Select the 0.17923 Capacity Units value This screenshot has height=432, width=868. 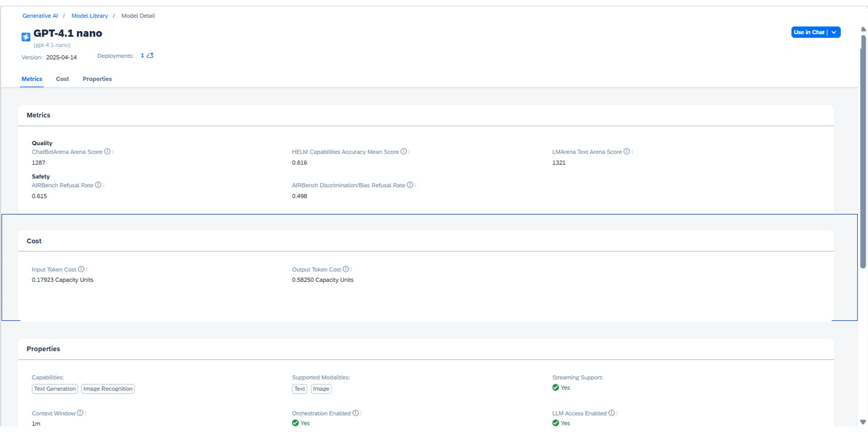point(62,280)
